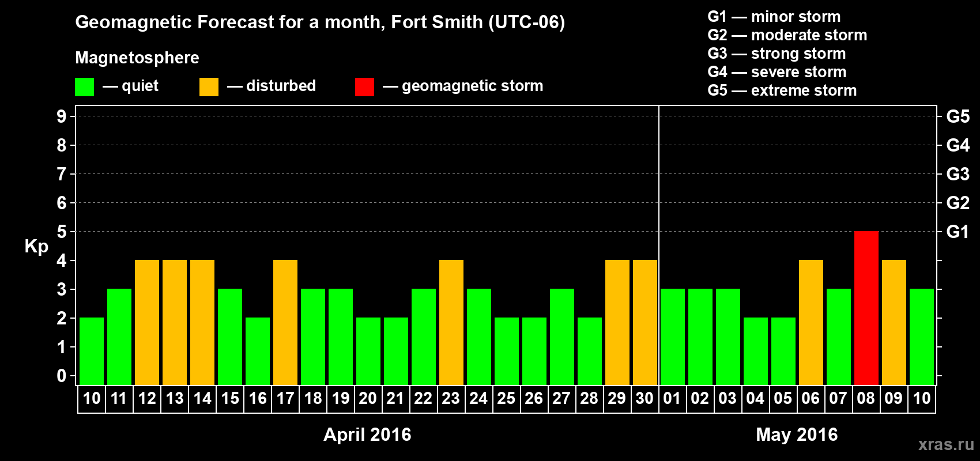The width and height of the screenshot is (980, 461).
Task: Click date cell 15 under April
Action: point(230,399)
